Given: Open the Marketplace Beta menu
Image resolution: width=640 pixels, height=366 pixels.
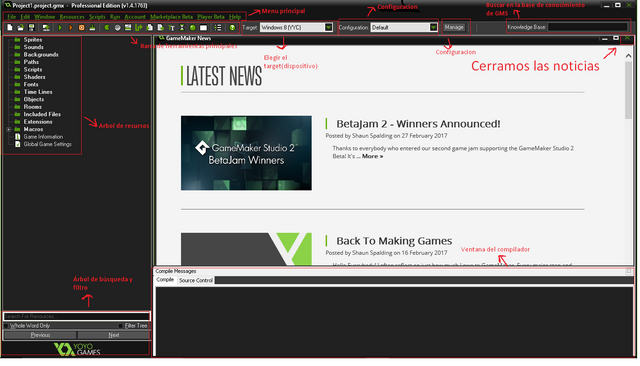Looking at the screenshot, I should point(171,17).
